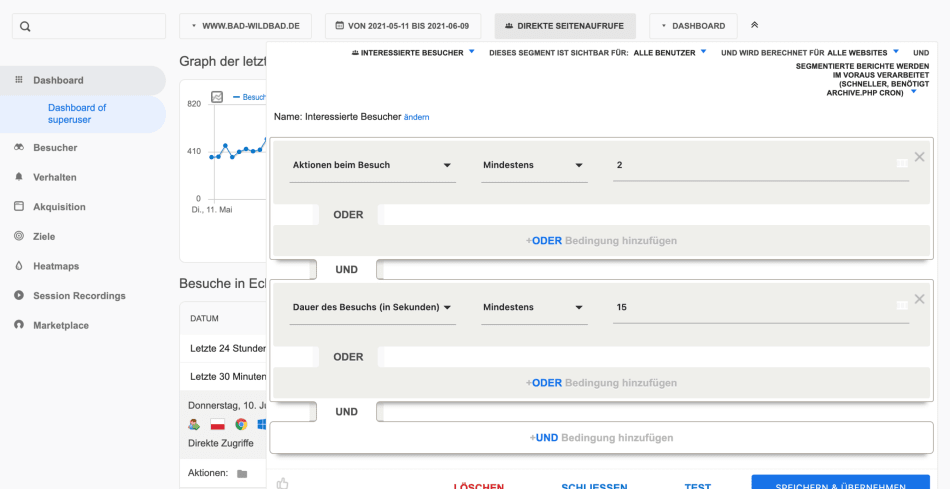Open the Mindestens dropdown for Dauer condition
This screenshot has height=489, width=950.
534,308
